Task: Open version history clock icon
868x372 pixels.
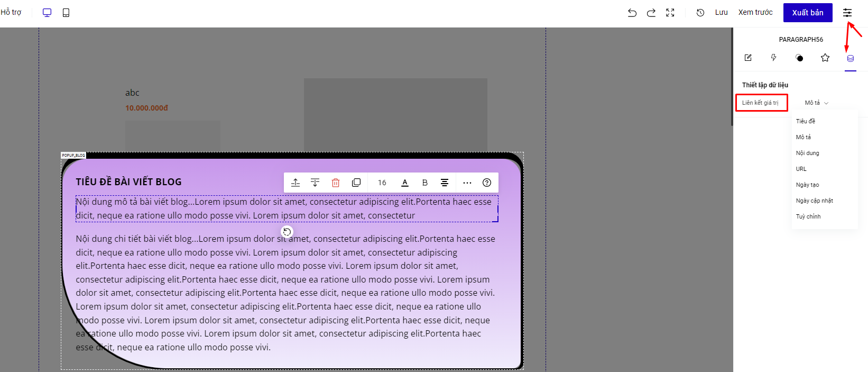Action: point(700,13)
